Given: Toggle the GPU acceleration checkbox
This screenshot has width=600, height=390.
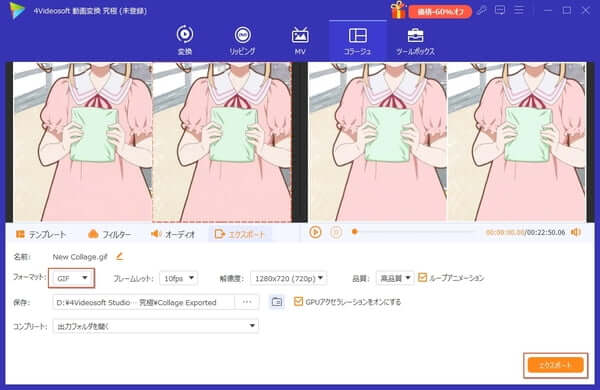Looking at the screenshot, I should click(298, 302).
